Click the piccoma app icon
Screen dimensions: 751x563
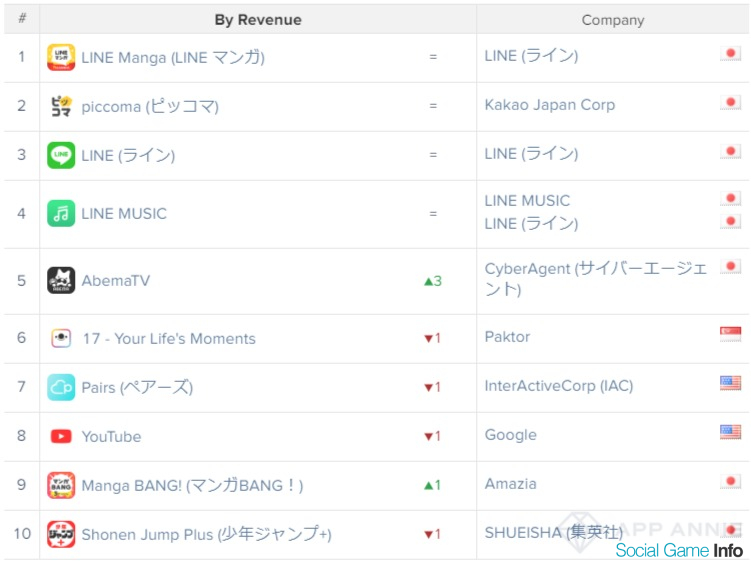tap(61, 106)
